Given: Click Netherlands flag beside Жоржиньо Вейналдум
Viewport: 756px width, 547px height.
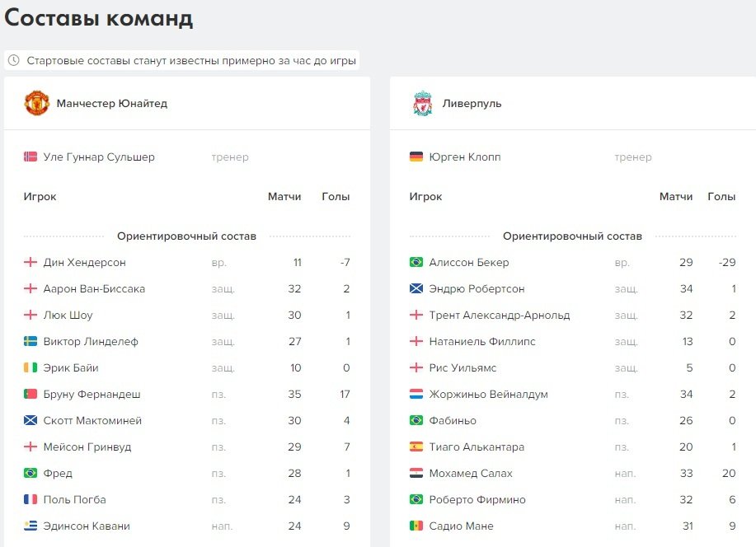Looking at the screenshot, I should (x=416, y=394).
